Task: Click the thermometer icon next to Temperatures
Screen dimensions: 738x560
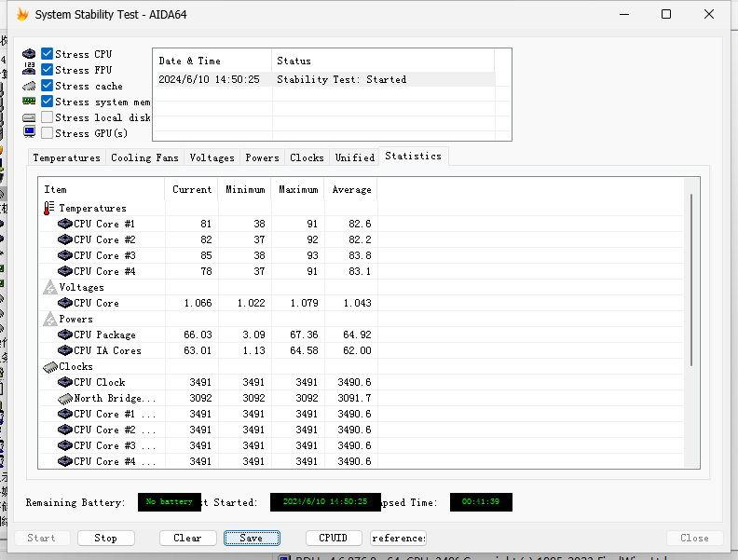Action: [x=49, y=208]
